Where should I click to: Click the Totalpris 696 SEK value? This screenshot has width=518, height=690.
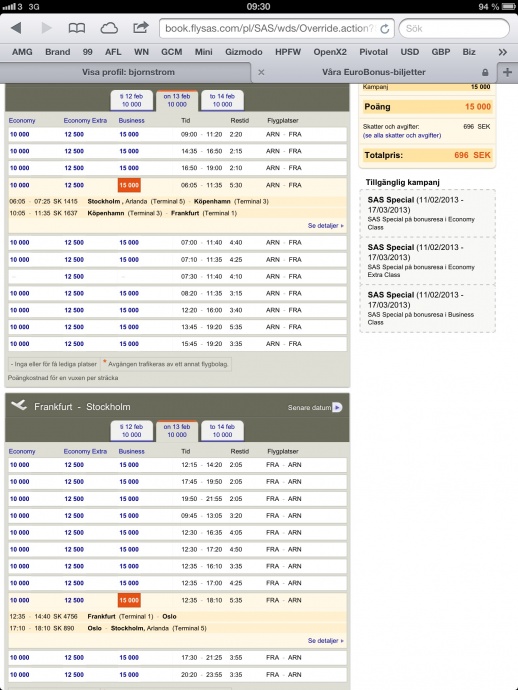coord(472,155)
